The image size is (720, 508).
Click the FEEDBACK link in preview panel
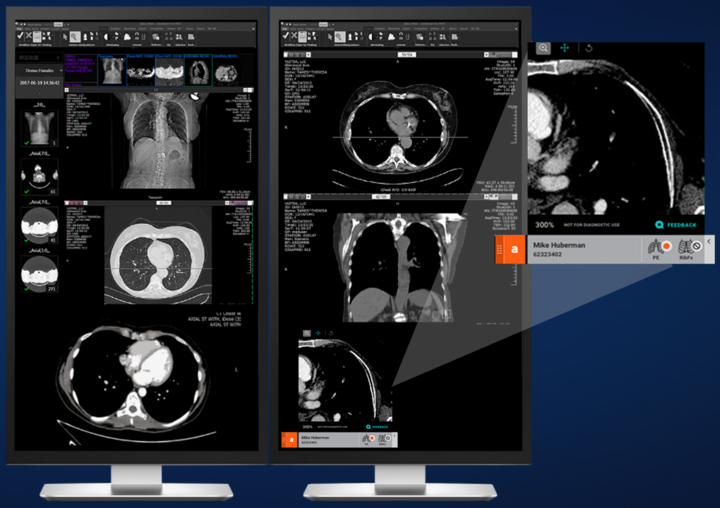680,226
